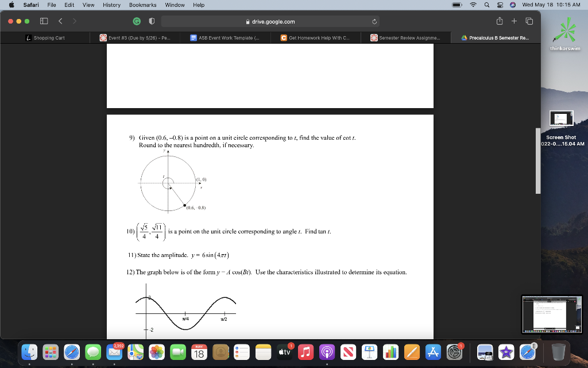Open a new tab with plus button
Viewport: 588px width, 368px height.
tap(514, 21)
